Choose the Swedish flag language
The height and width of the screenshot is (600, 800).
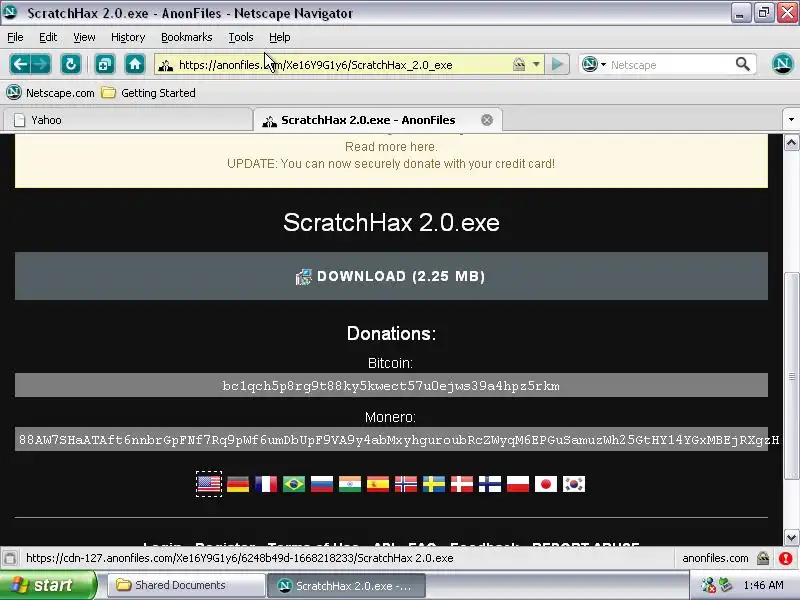[434, 484]
